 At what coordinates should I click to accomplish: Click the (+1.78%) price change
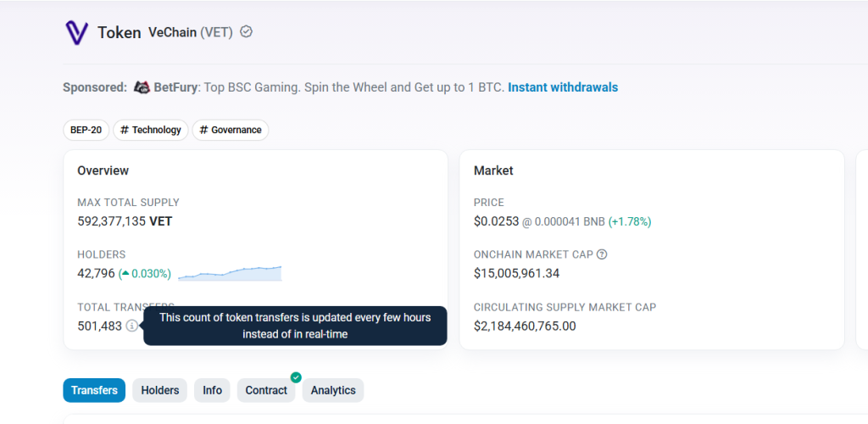tap(630, 222)
